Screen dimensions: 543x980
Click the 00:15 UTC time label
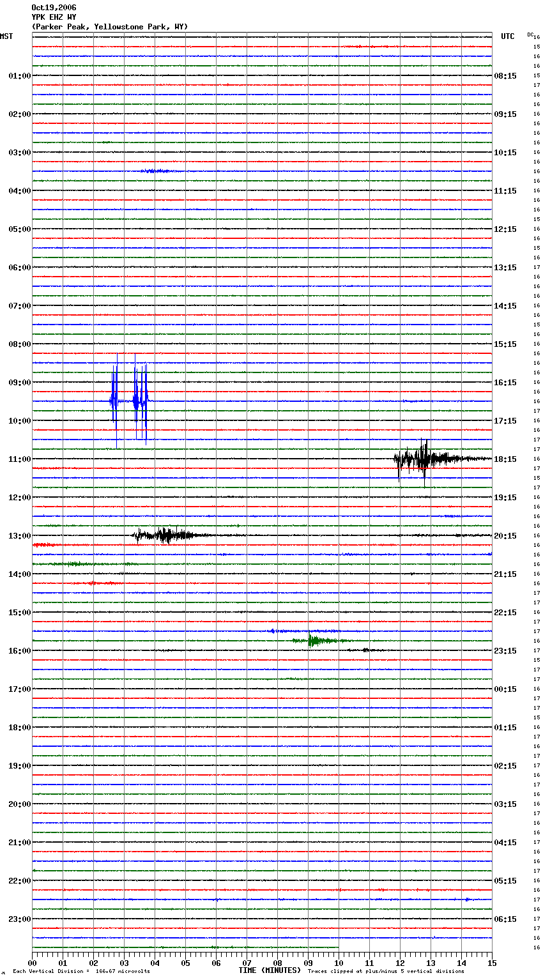point(505,689)
